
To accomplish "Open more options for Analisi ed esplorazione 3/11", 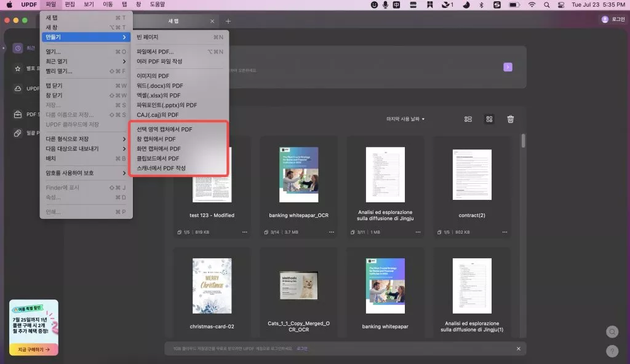I will tap(418, 232).
